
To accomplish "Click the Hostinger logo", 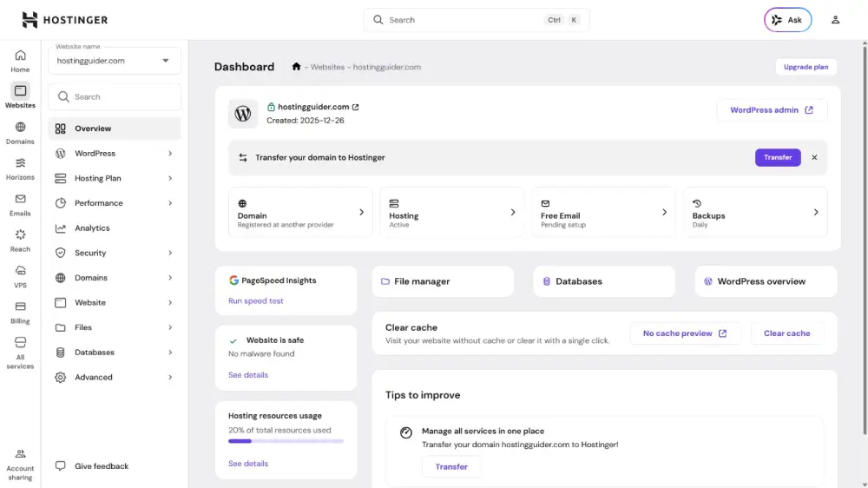I will 65,20.
